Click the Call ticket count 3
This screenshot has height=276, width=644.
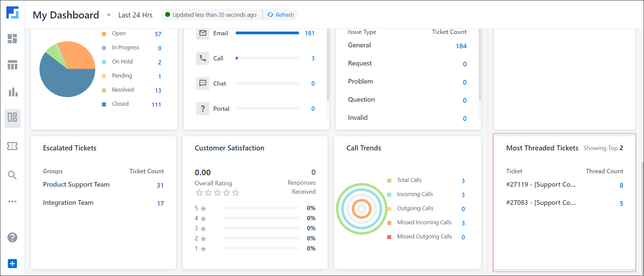coord(313,58)
